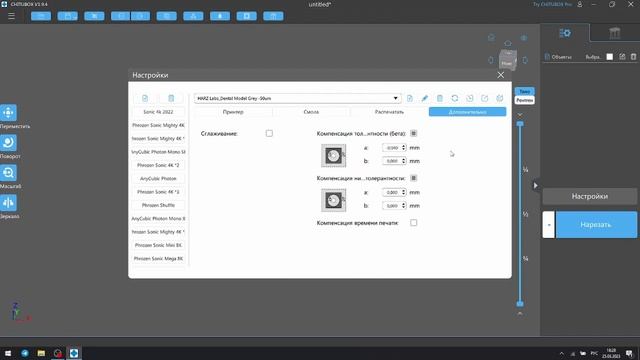Select the Объекты panel header
This screenshot has height=360, width=640.
point(558,57)
